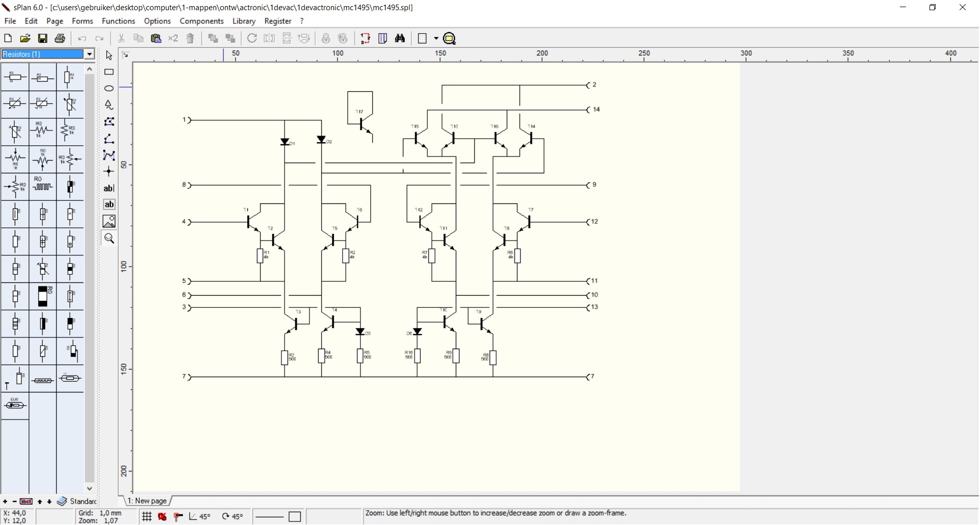Click the binoculars search icon
Image resolution: width=980 pixels, height=525 pixels.
pos(400,38)
